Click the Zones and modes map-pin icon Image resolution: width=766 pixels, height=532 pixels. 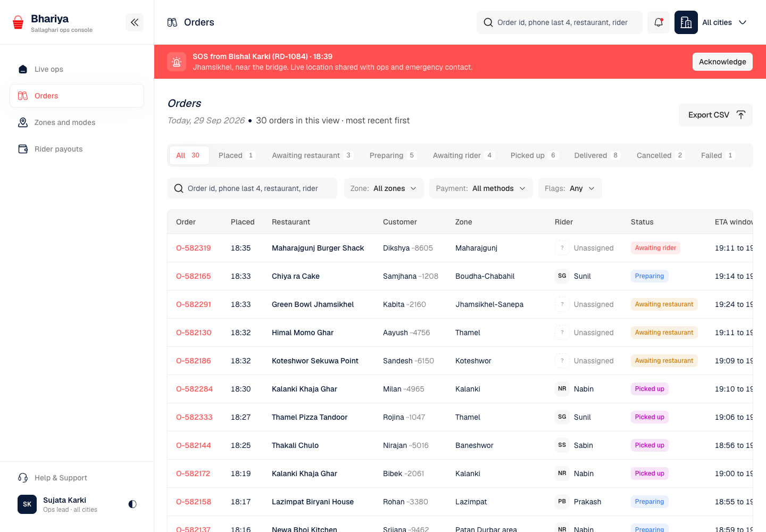23,122
